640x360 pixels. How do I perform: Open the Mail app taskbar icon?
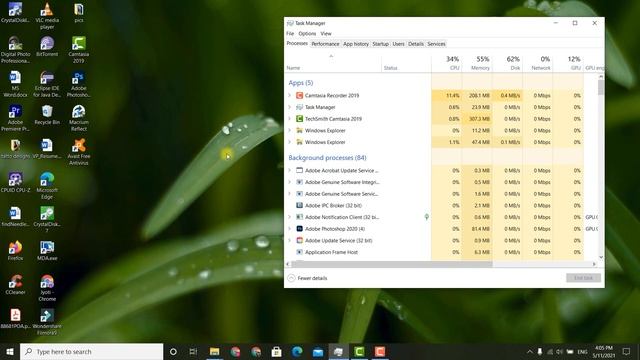(318, 351)
